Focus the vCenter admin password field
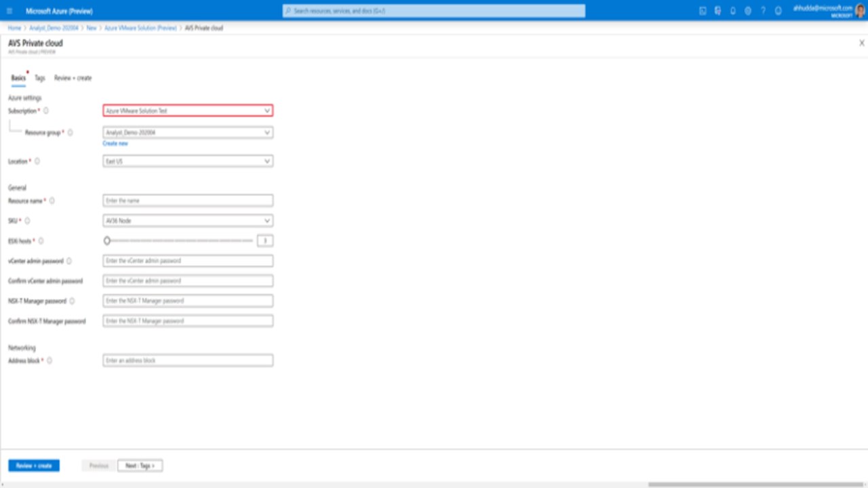Image resolution: width=868 pixels, height=488 pixels. click(188, 261)
